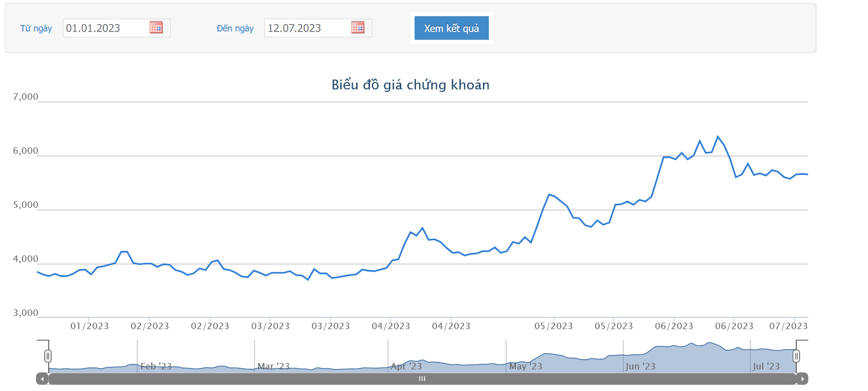Select Jun '23 marker in navigator

(x=640, y=366)
